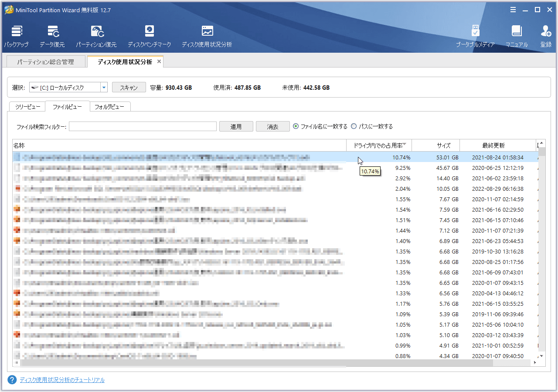Click the horizontal scrollbar of file list

click(x=183, y=363)
